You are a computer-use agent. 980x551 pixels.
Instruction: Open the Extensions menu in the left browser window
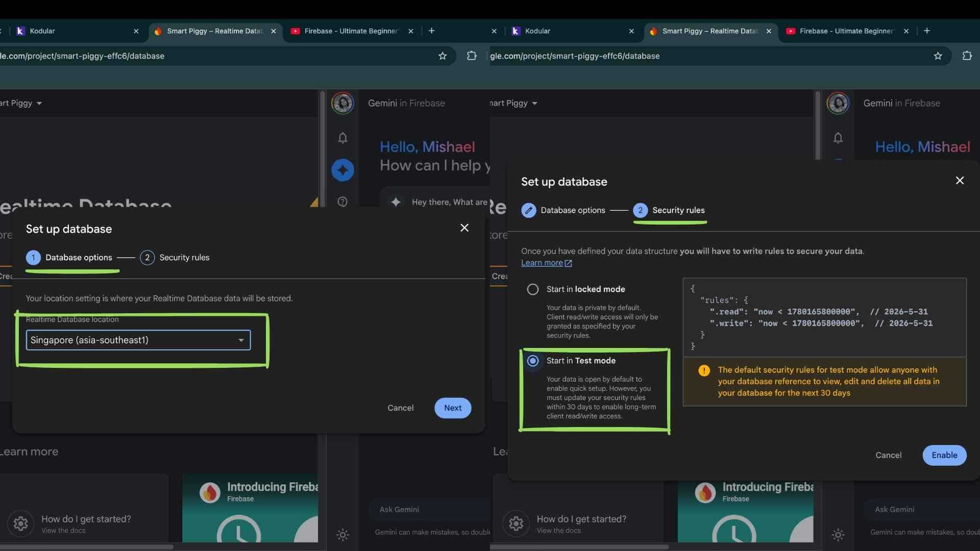pyautogui.click(x=472, y=56)
